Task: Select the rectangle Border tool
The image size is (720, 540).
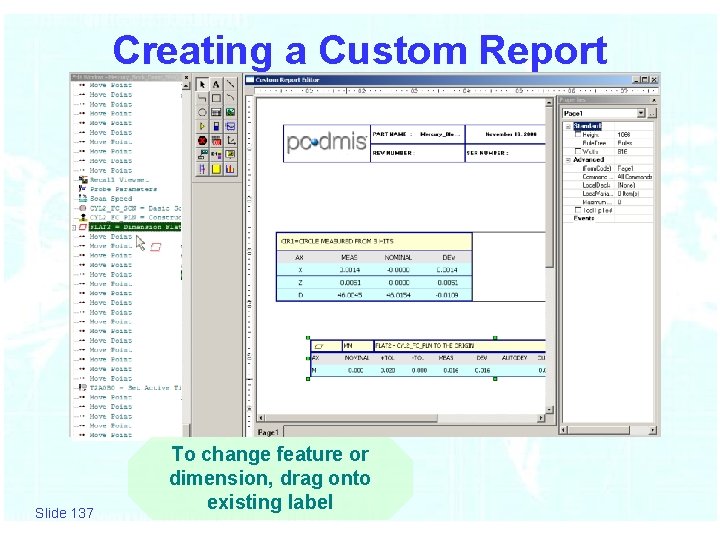Action: tap(216, 98)
